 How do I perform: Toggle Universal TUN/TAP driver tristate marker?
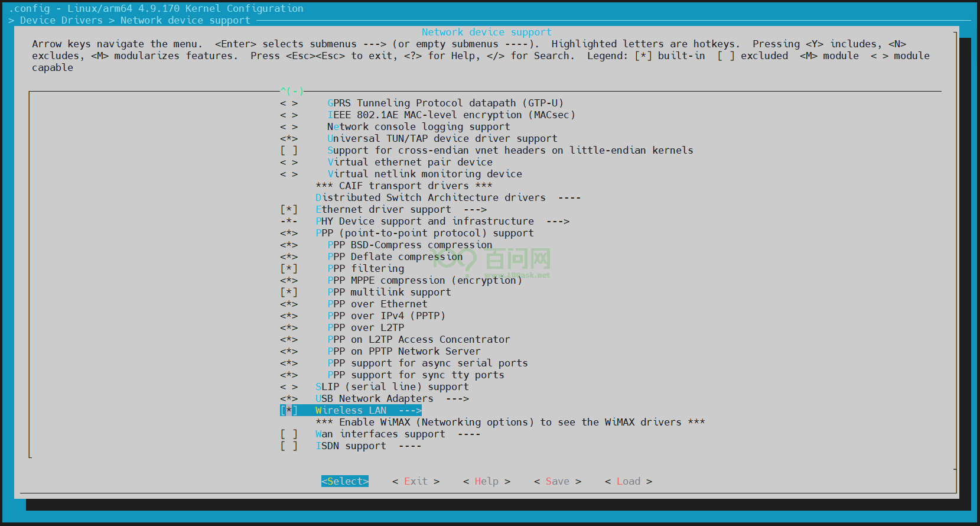(289, 138)
